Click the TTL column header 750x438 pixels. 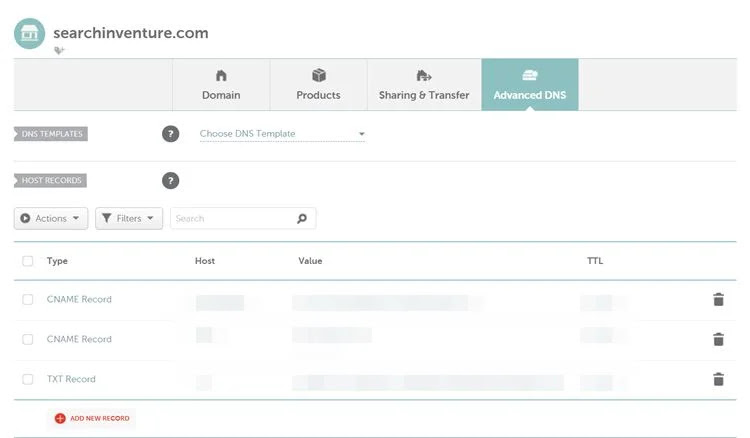(595, 261)
